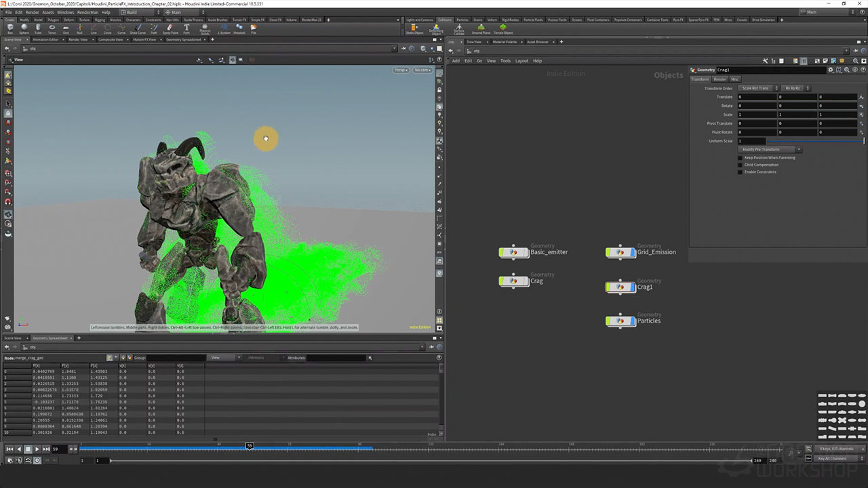Open the Windows menu
This screenshot has width=868, height=488.
(66, 12)
